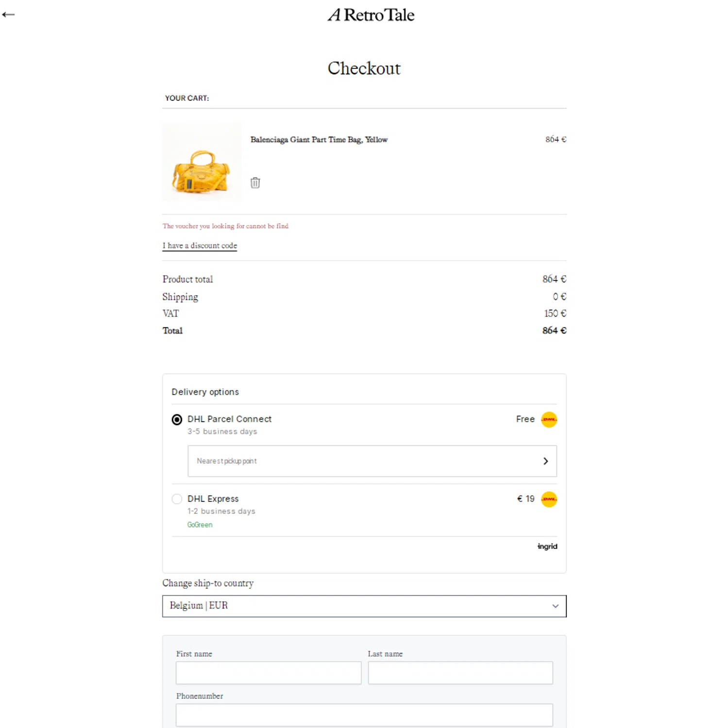Click the DHL logo beside € 19
The image size is (727, 728).
click(x=549, y=499)
